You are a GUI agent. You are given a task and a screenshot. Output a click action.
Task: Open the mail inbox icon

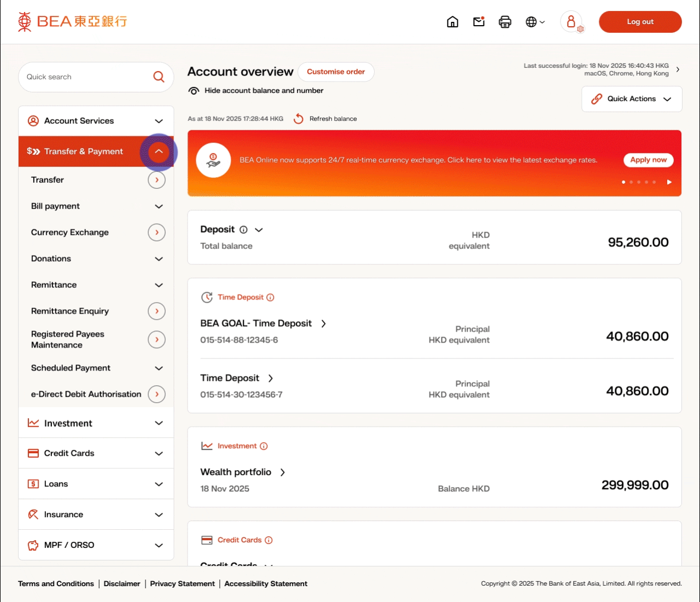(479, 22)
